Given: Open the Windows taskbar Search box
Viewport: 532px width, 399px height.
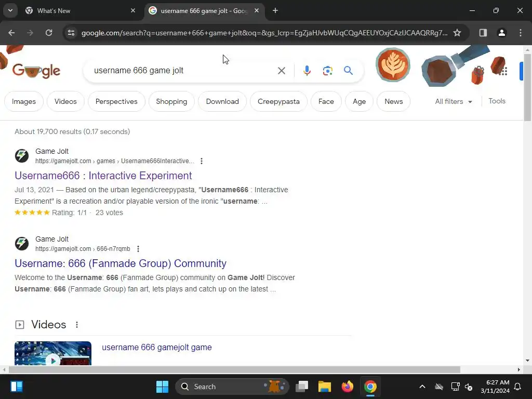Looking at the screenshot, I should [232, 387].
